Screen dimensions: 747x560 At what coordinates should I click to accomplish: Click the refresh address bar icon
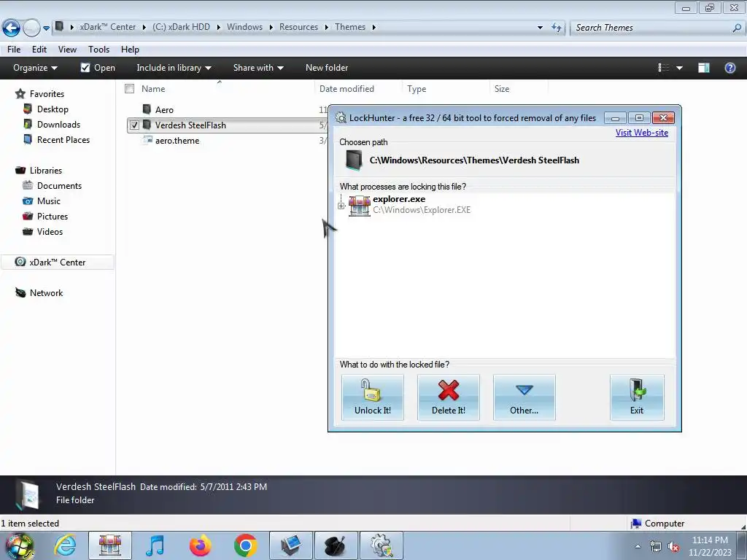pos(557,28)
